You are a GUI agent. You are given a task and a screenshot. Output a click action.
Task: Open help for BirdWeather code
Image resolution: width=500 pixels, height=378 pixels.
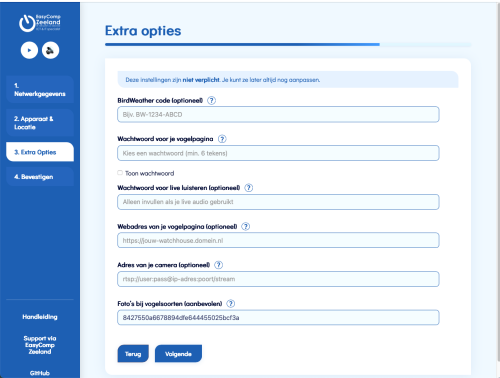(211, 100)
